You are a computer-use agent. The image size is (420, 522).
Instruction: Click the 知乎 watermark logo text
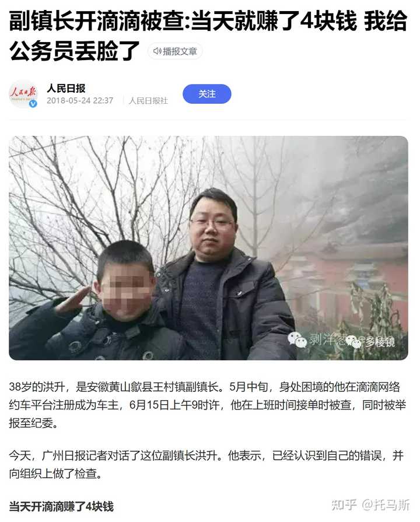click(x=344, y=505)
